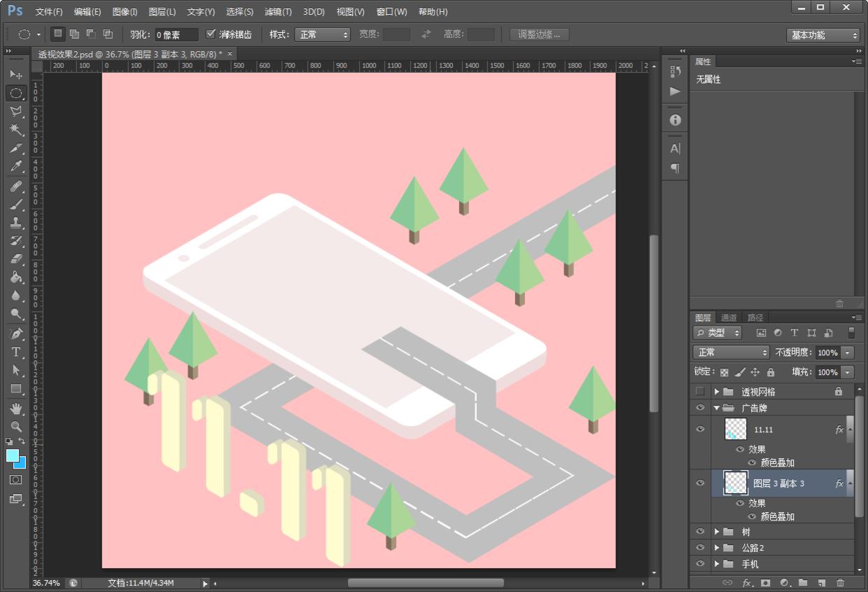Select the Magic Wand tool
The width and height of the screenshot is (868, 592).
point(16,130)
